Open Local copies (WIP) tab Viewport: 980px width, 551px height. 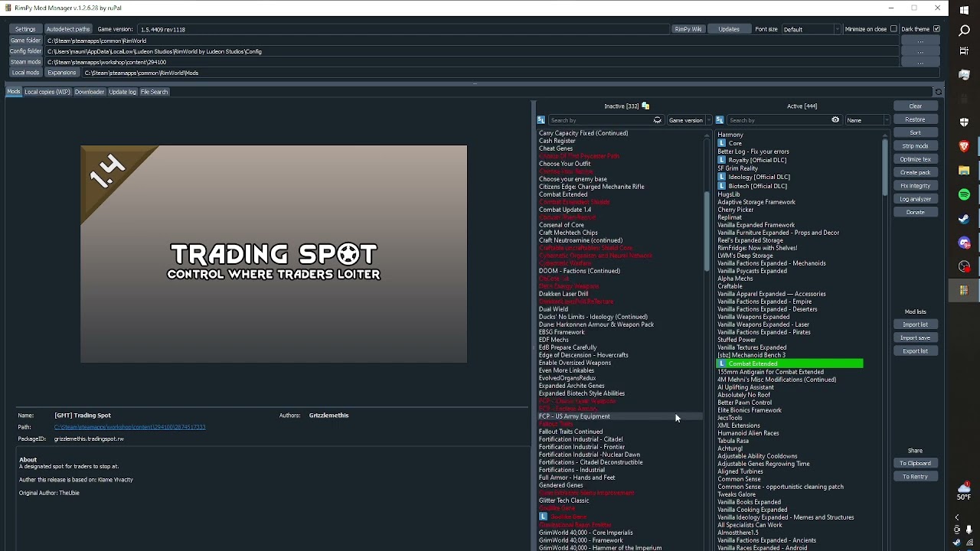(x=47, y=92)
